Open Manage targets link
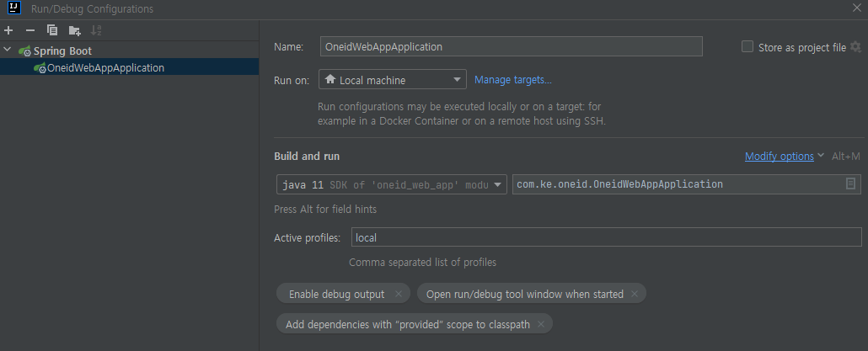The width and height of the screenshot is (868, 351). [512, 80]
